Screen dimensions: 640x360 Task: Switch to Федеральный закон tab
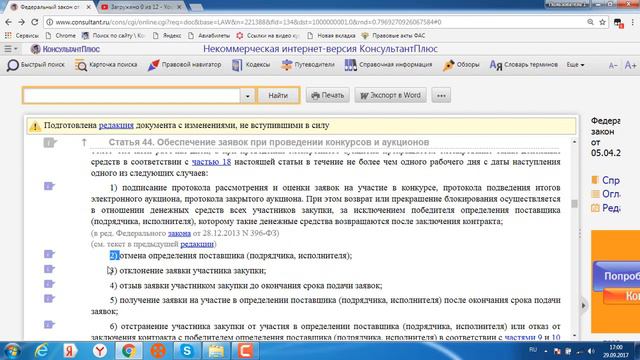[x=50, y=7]
